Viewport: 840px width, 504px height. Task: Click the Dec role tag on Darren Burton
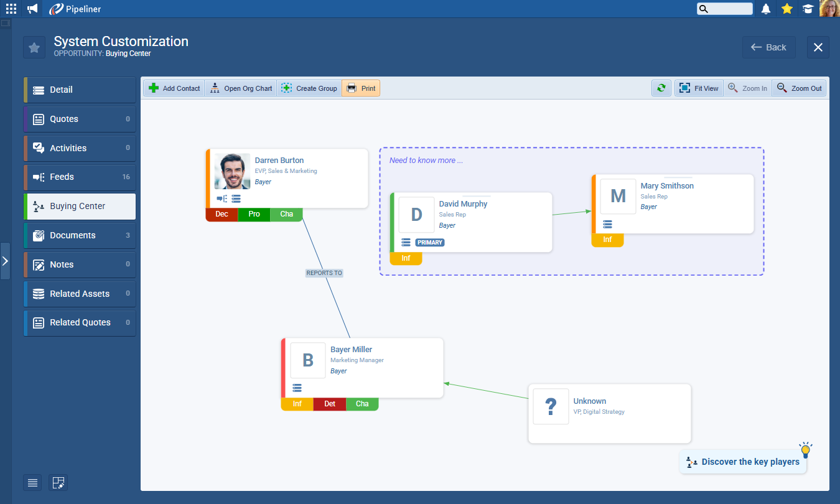[x=222, y=214]
